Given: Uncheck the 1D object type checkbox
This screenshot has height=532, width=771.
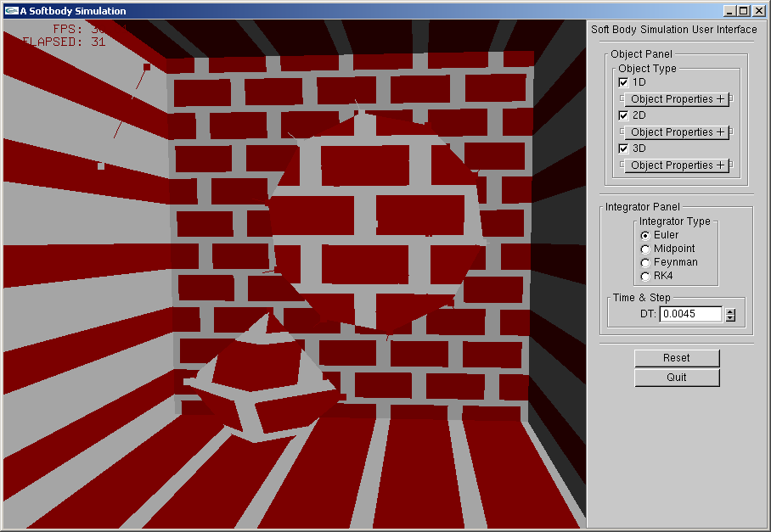Looking at the screenshot, I should coord(623,82).
